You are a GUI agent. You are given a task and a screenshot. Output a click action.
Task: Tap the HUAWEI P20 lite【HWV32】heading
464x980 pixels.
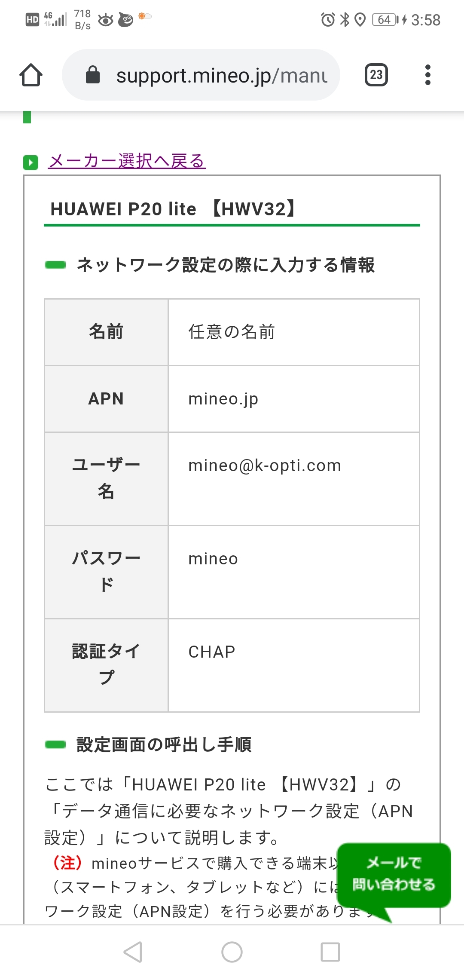(173, 209)
